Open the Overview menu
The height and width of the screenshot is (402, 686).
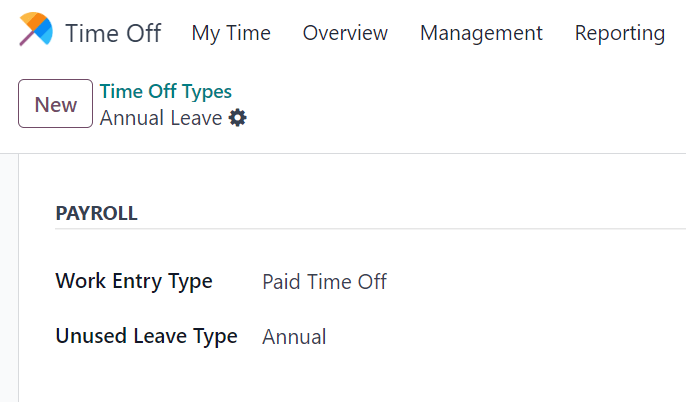pos(345,33)
